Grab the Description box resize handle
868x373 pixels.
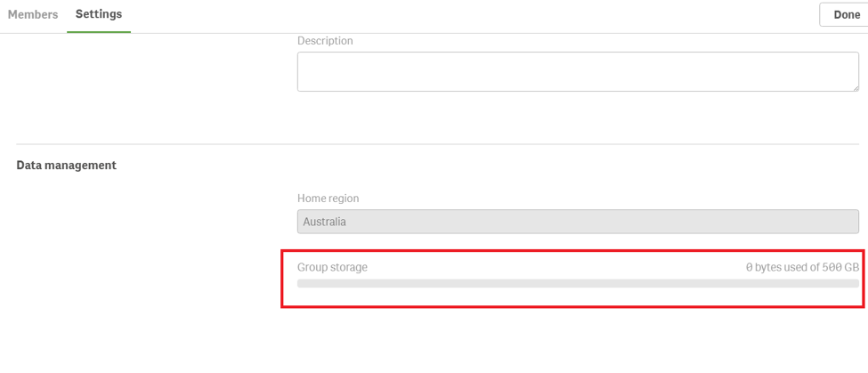tap(855, 86)
